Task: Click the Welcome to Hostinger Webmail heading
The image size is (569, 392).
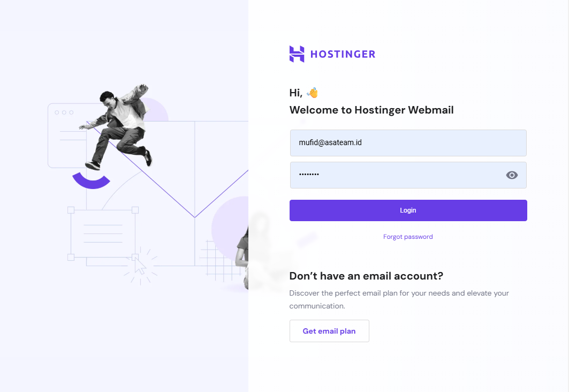Action: (371, 110)
